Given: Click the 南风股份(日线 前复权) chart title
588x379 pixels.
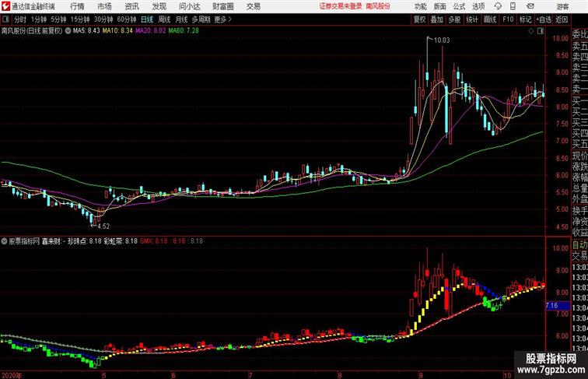Looking at the screenshot, I should click(x=32, y=31).
